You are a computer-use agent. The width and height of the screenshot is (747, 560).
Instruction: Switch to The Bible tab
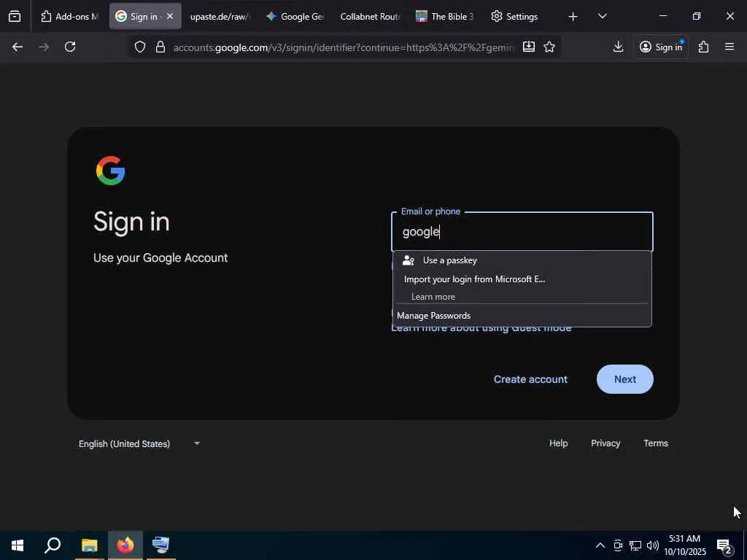click(446, 16)
